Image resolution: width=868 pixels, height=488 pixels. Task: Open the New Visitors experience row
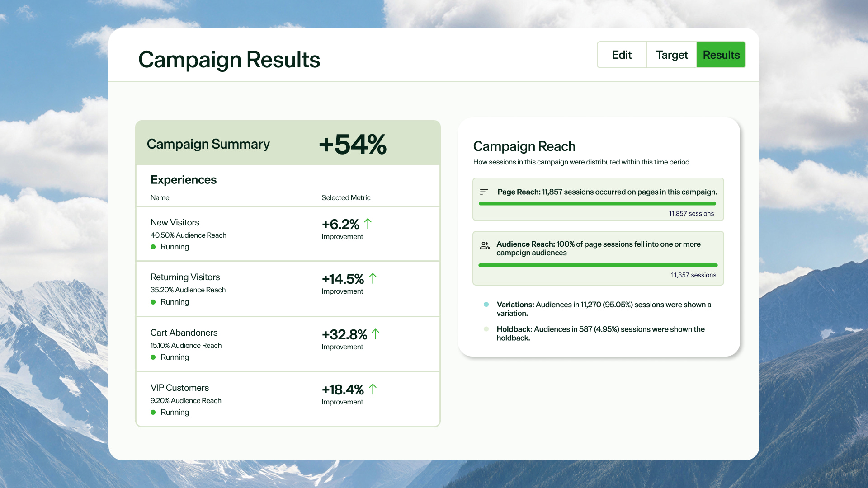pyautogui.click(x=288, y=234)
